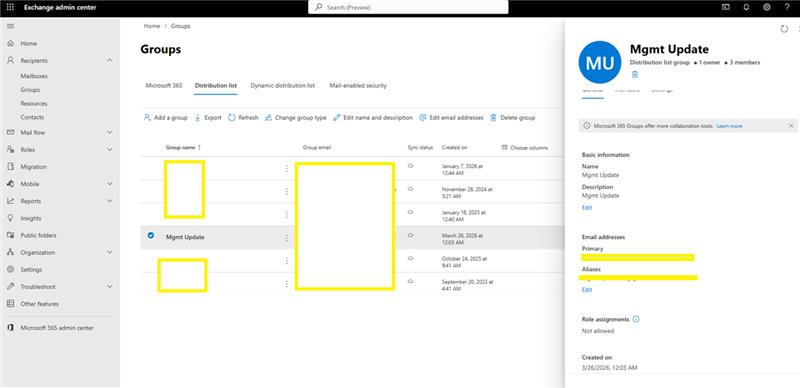Export the groups list
Viewport: 800px width, 388px height.
(208, 117)
